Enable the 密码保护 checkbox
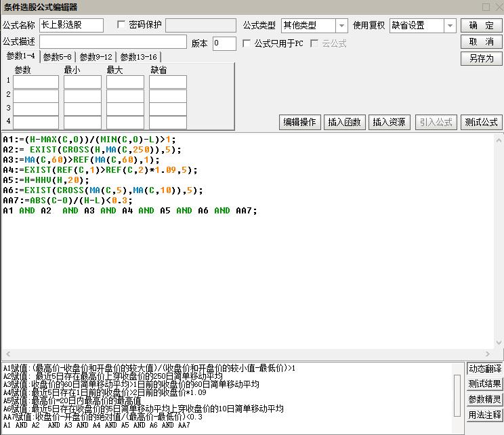Image resolution: width=504 pixels, height=435 pixels. click(122, 25)
